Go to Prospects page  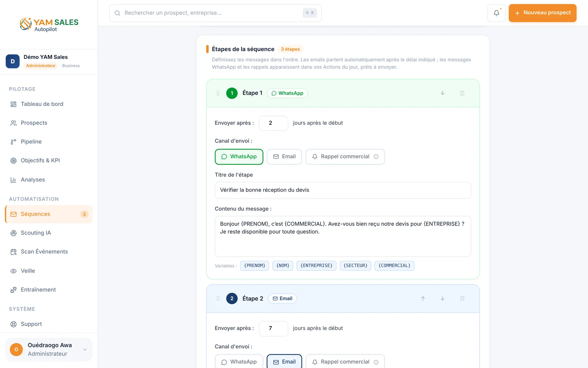tap(49, 123)
